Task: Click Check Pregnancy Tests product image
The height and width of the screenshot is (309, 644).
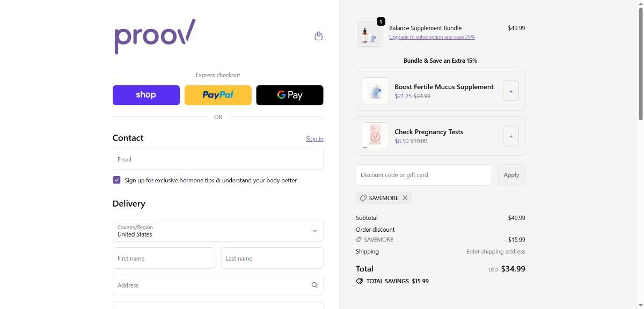Action: (x=375, y=136)
